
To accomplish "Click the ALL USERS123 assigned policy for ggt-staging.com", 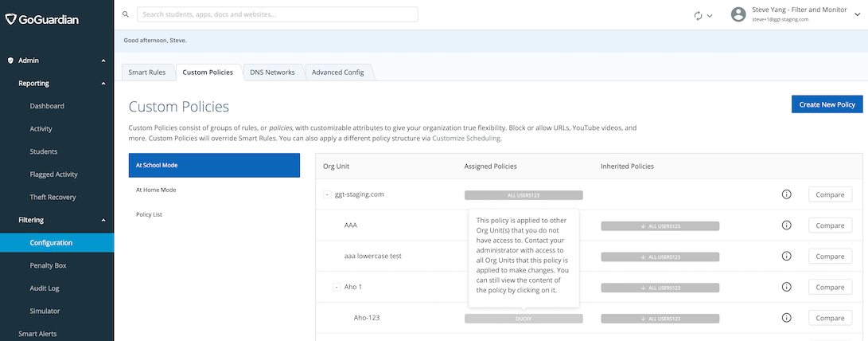I will [524, 195].
